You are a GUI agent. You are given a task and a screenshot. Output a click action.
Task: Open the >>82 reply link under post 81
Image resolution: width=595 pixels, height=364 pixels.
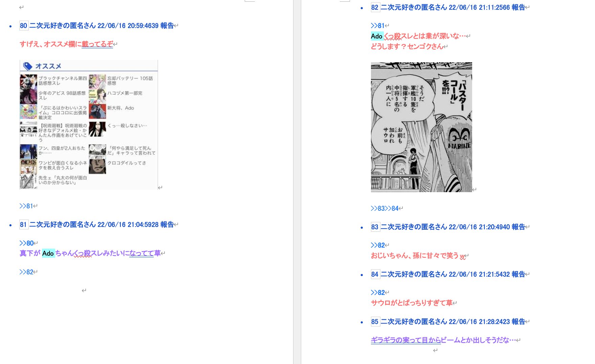pos(27,272)
